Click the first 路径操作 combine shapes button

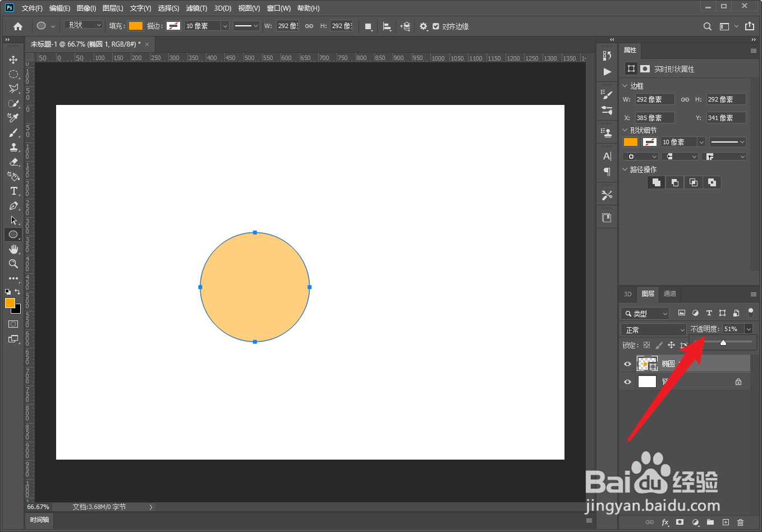pos(657,182)
